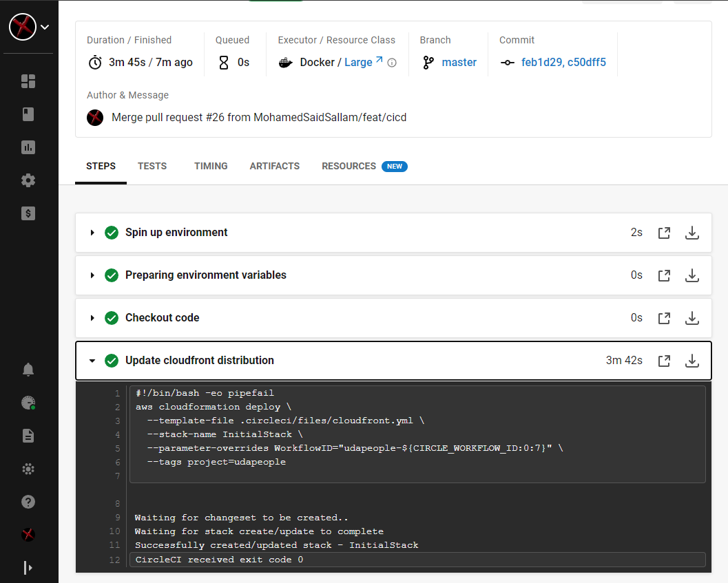Open notifications bell icon
This screenshot has width=728, height=583.
pos(28,370)
